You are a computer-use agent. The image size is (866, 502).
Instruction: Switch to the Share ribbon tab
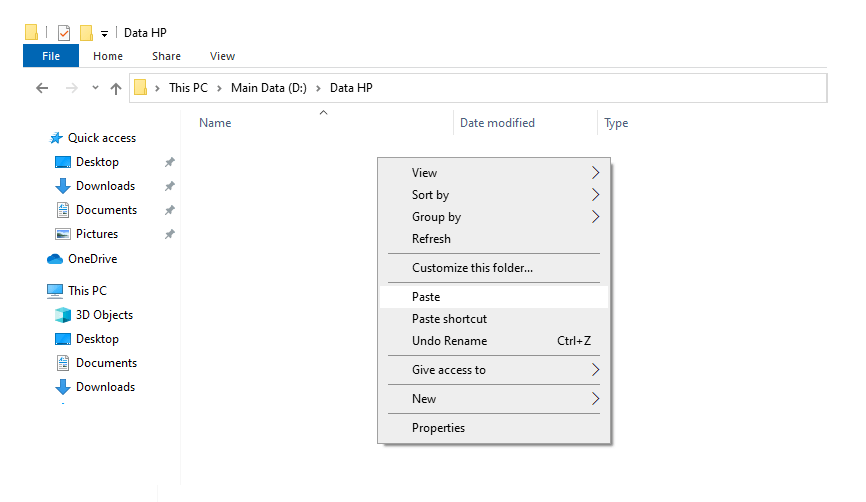point(166,56)
